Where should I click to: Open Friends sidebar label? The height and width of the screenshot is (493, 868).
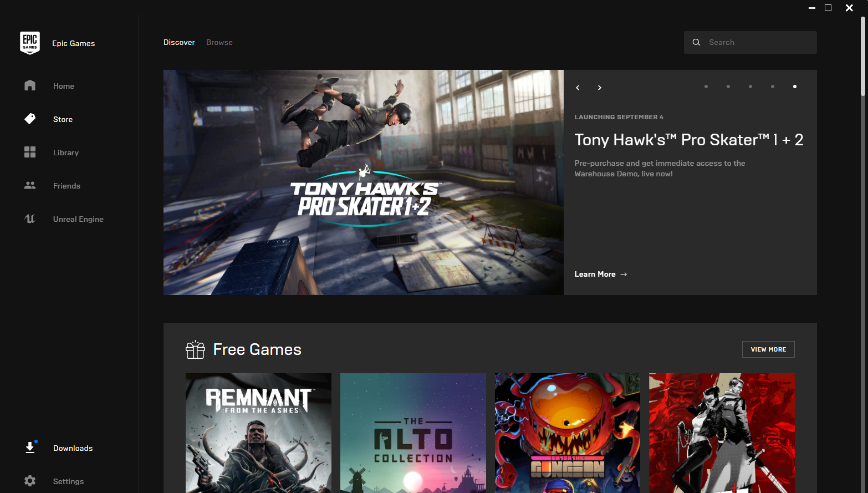[67, 186]
